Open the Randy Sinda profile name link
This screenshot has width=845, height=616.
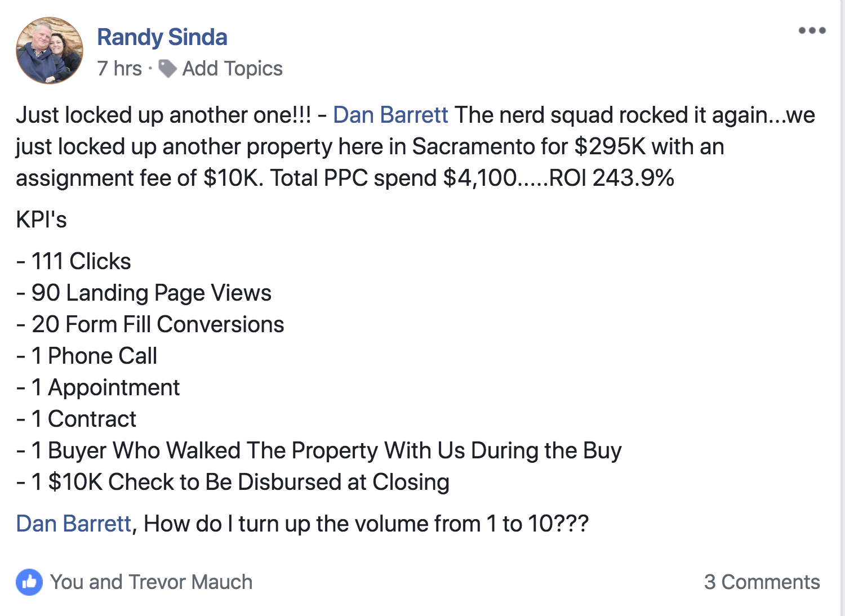tap(162, 37)
